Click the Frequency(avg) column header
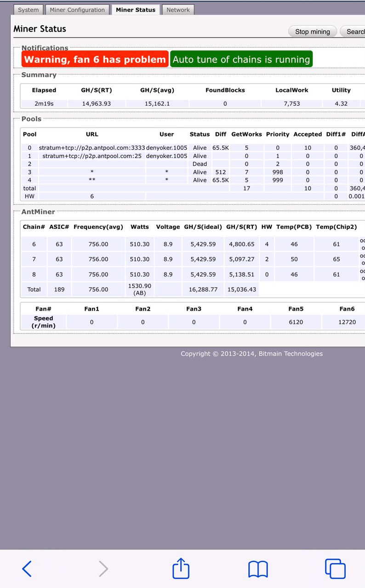Image resolution: width=365 pixels, height=588 pixels. [98, 227]
